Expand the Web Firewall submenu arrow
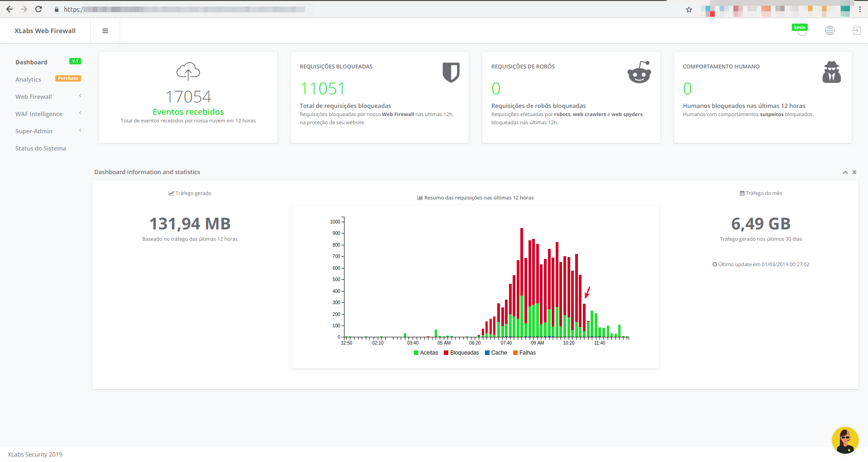868x462 pixels. tap(80, 96)
